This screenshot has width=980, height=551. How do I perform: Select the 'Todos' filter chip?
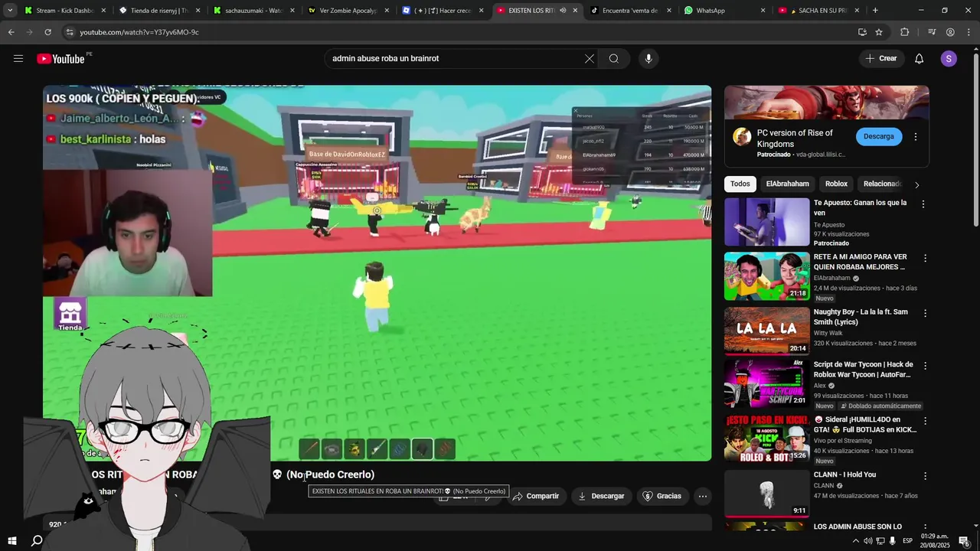tap(740, 184)
